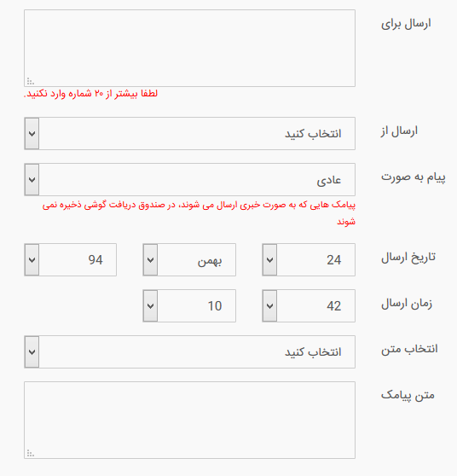Click resize grip of the recipients text area

click(x=30, y=81)
